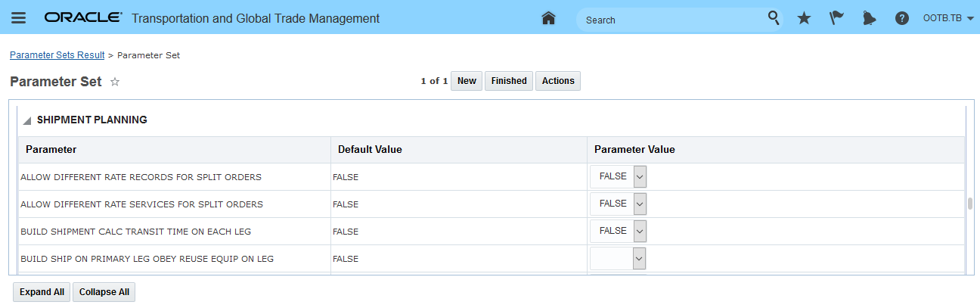Click the vertical scrollbar thumb
The width and height of the screenshot is (980, 305).
click(x=969, y=204)
